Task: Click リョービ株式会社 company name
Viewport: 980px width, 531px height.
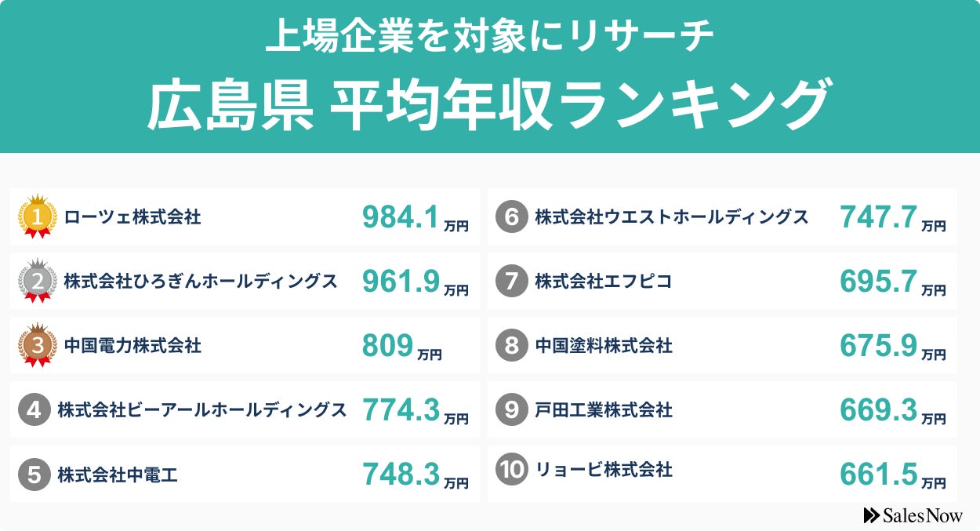Action: (x=603, y=471)
